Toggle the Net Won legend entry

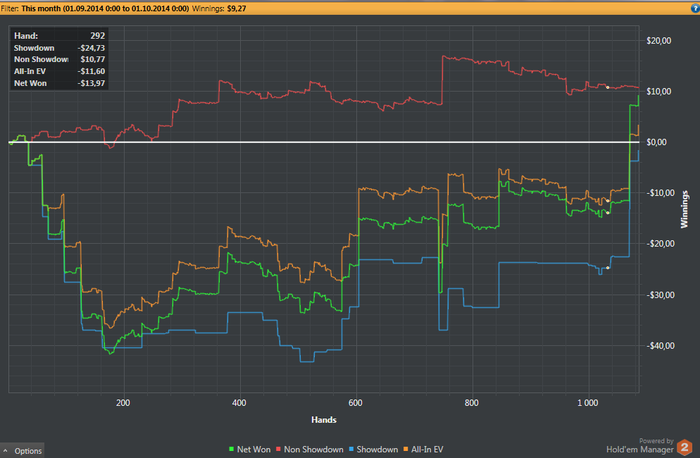[x=250, y=450]
